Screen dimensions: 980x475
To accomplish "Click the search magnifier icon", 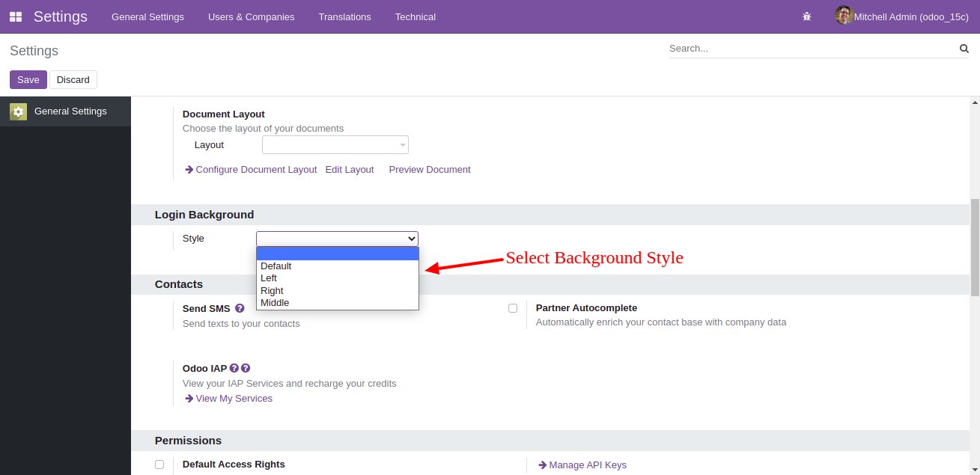I will [964, 49].
